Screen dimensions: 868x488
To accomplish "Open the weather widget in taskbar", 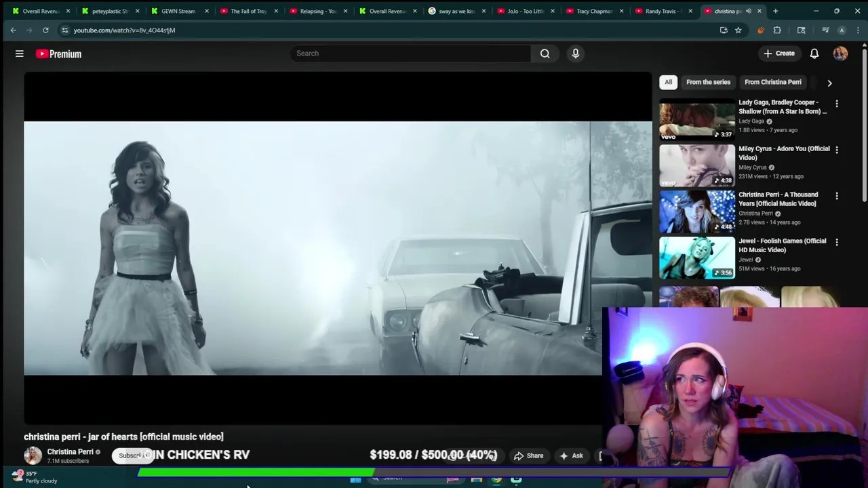I will (34, 477).
